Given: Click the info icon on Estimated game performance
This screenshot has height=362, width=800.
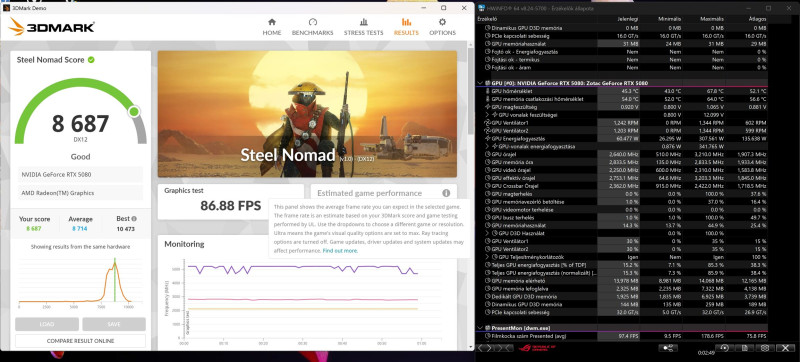Looking at the screenshot, I should point(446,193).
